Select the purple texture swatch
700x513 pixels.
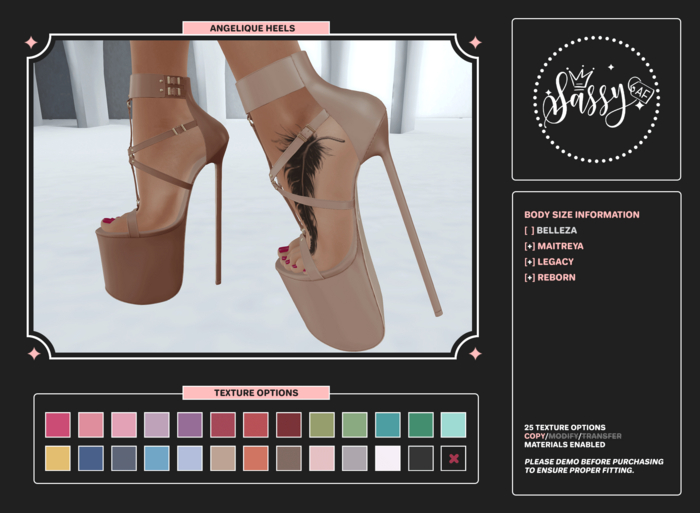[190, 425]
